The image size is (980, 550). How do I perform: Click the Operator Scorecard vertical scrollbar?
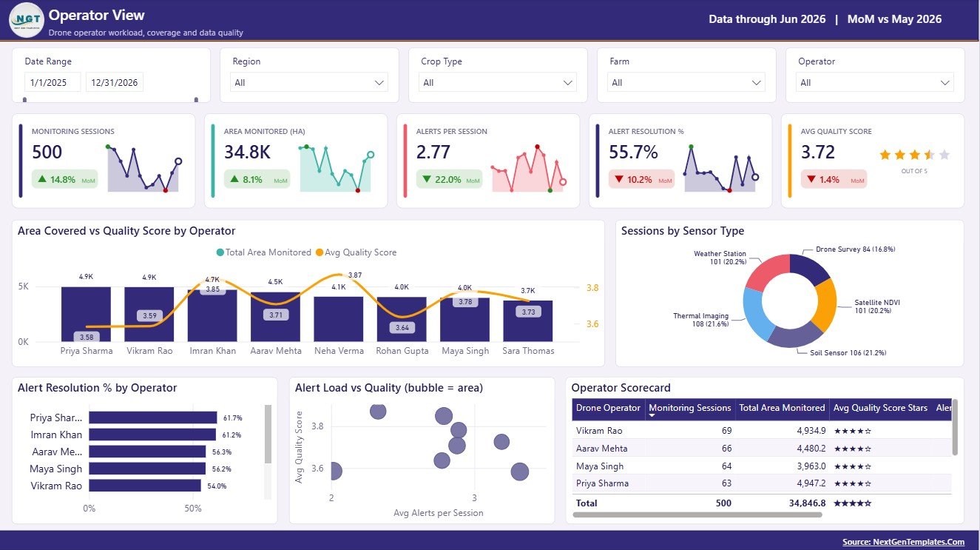[955, 427]
